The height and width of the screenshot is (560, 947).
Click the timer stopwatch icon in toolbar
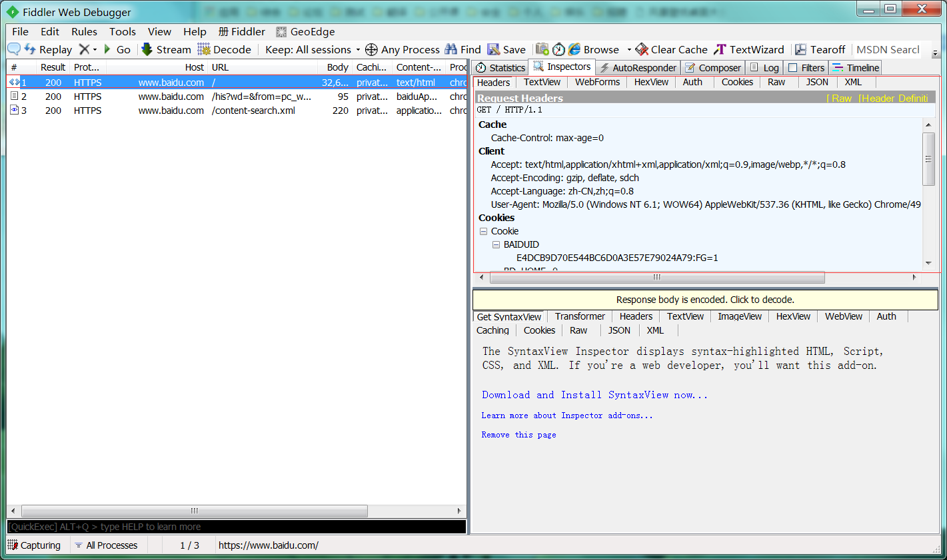558,49
